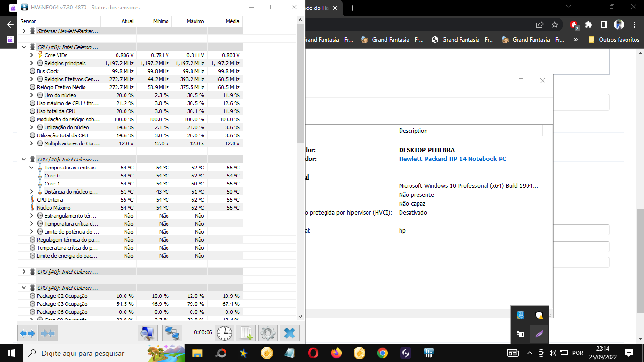Click the Chrome share page icon
This screenshot has height=362, width=644.
coord(540,25)
